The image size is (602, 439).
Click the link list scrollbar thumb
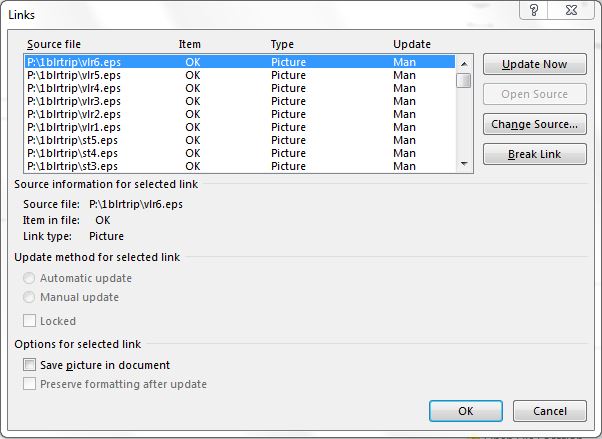tap(464, 80)
